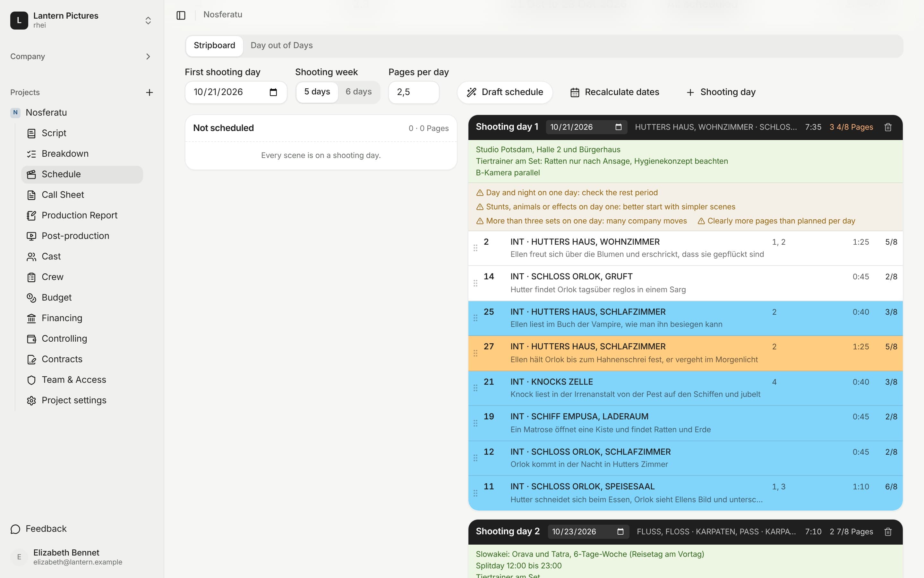Open Production Report page
Screen dimensions: 924x578
tap(82, 215)
